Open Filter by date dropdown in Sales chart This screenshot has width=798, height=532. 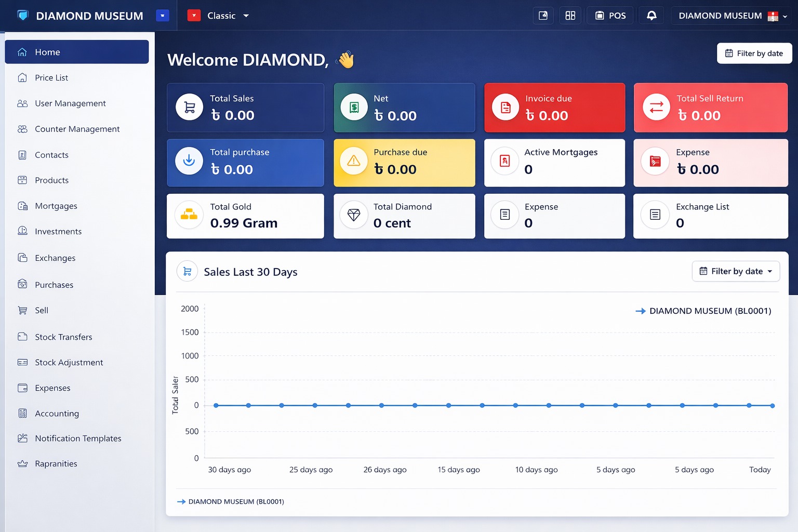[736, 271]
